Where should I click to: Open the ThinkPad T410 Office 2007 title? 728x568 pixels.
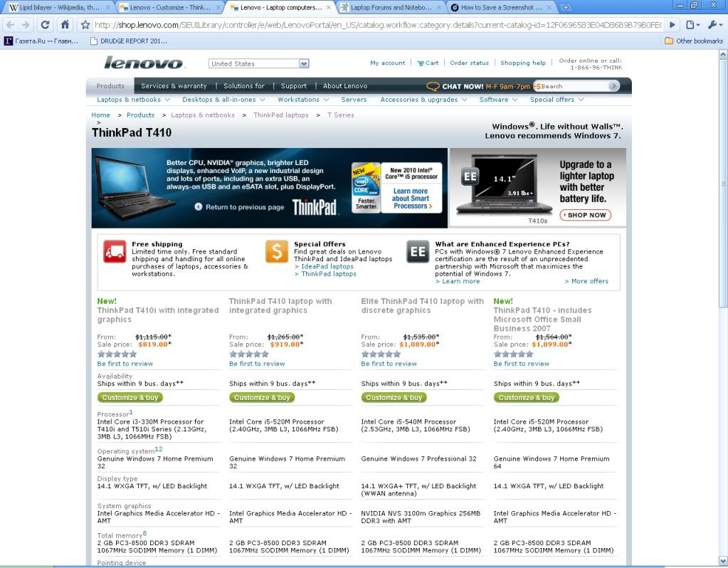(543, 319)
